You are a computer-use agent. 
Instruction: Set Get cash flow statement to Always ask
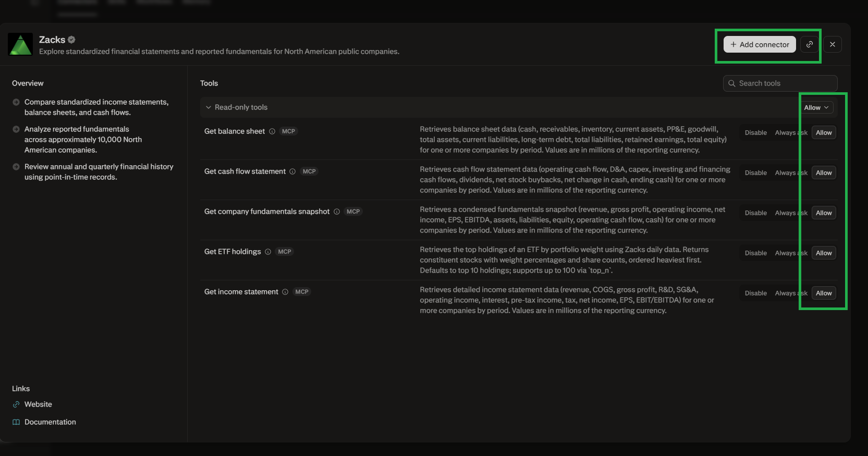tap(791, 173)
